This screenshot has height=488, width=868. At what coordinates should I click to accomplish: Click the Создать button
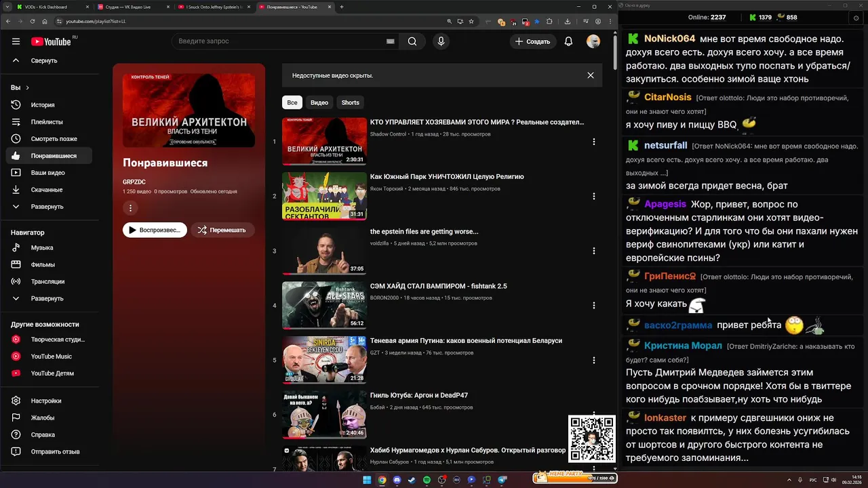pyautogui.click(x=532, y=41)
